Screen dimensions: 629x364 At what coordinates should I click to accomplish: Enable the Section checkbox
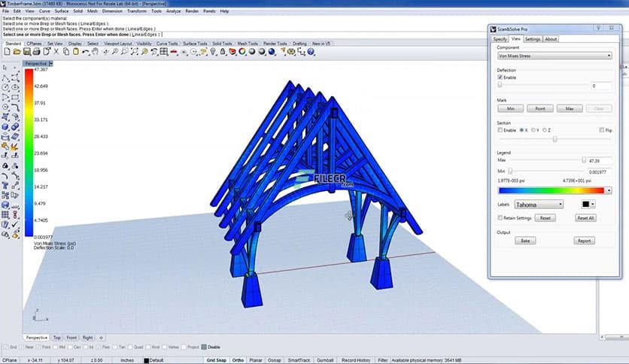(500, 130)
